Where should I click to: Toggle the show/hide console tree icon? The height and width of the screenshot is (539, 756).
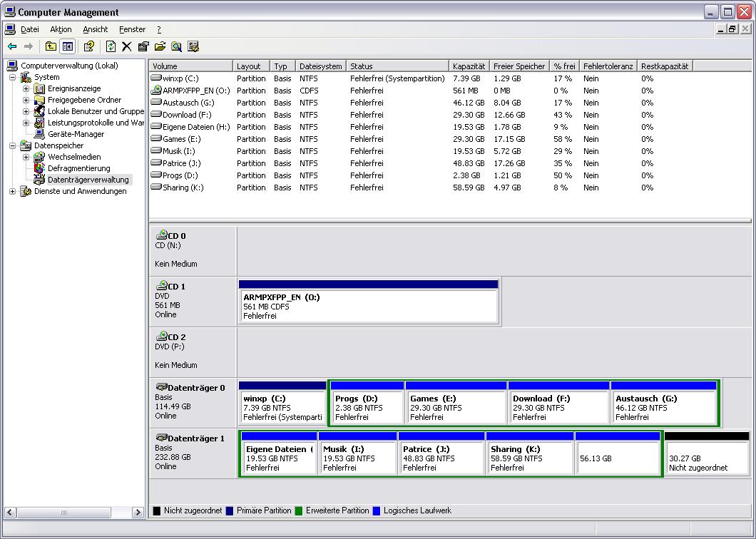click(x=67, y=46)
